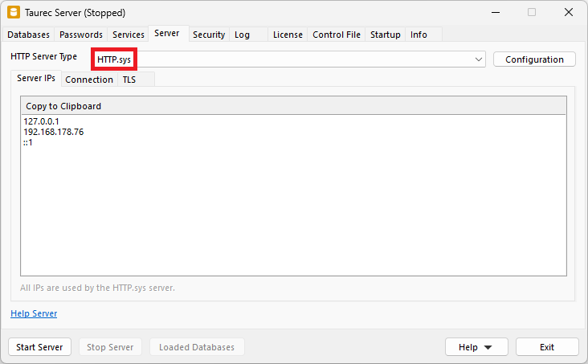Click the Exit button

tap(547, 347)
